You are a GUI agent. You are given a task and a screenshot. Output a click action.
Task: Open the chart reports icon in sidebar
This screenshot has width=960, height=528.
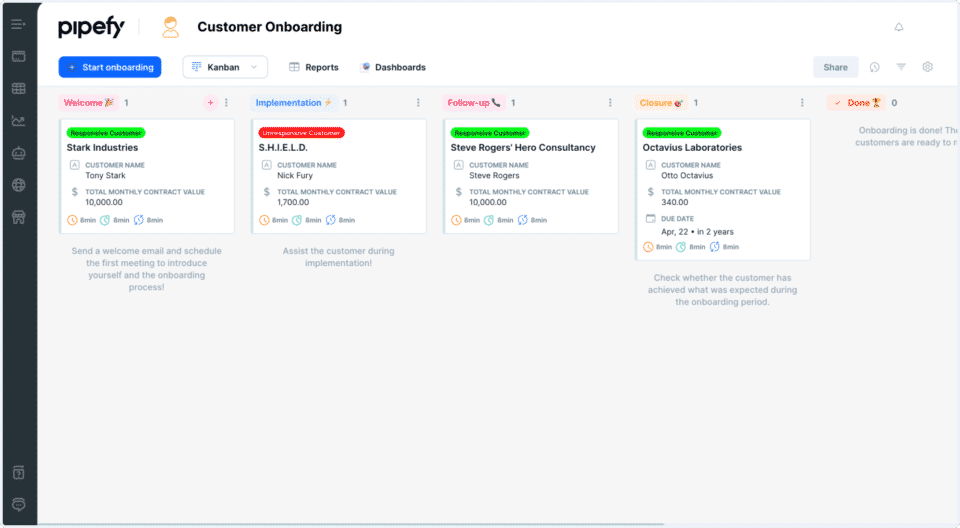(x=18, y=121)
